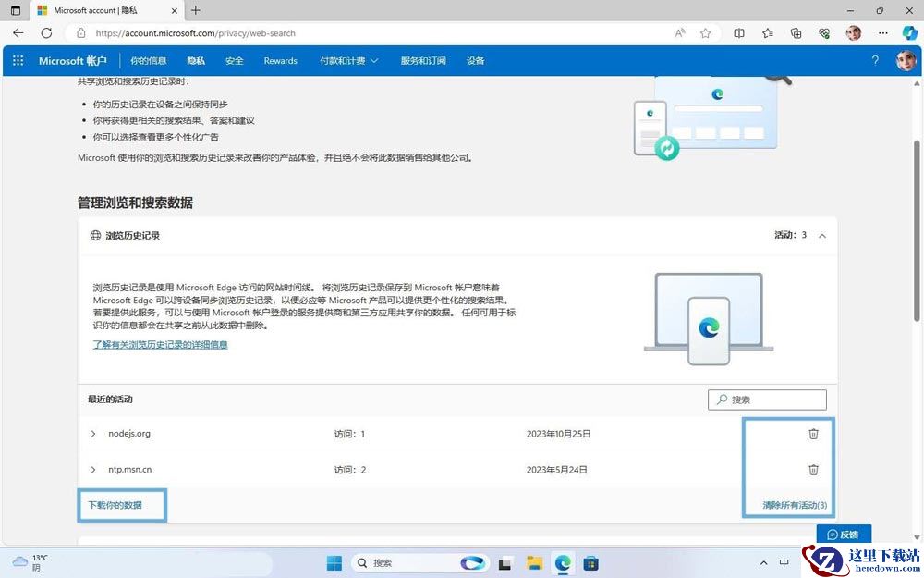Reload the page with refresh icon
This screenshot has height=578, width=924.
(x=46, y=33)
